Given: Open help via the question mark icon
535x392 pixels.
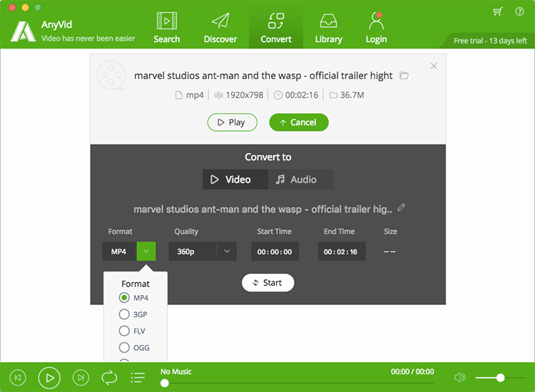Looking at the screenshot, I should tap(519, 11).
